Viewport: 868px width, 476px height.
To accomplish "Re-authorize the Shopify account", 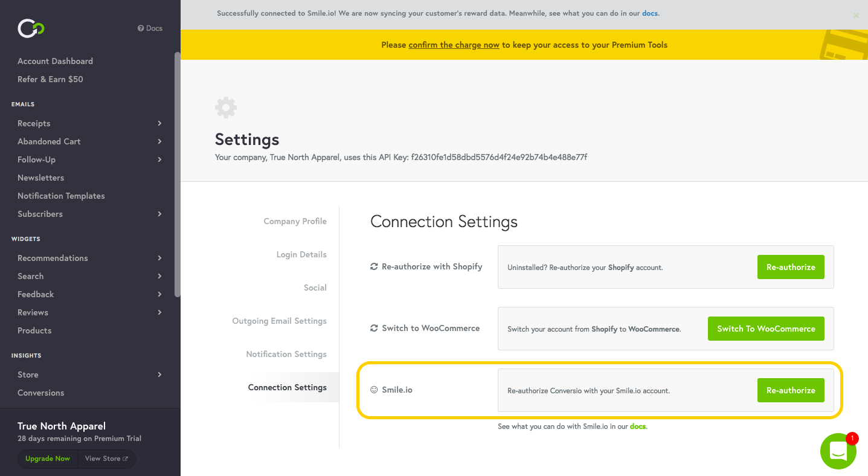I will [791, 267].
